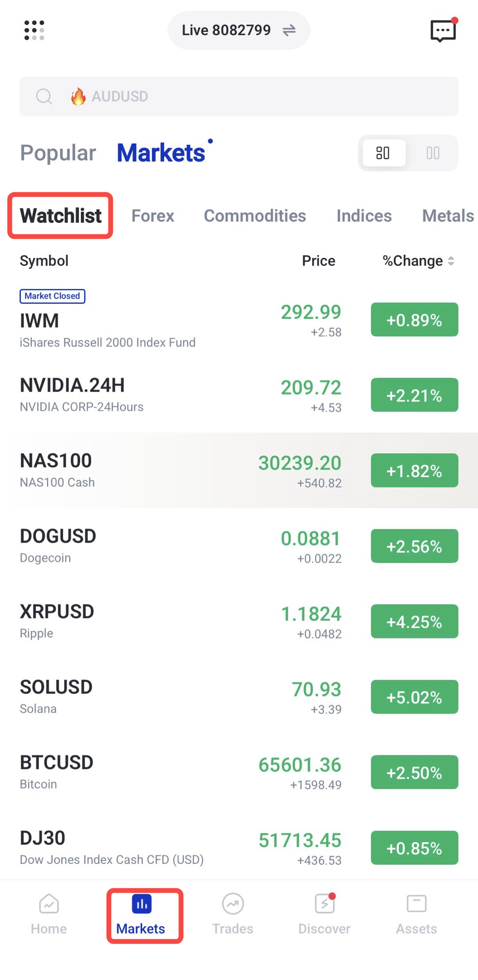Tap the search magnifier icon
Screen dimensions: 478x980
pos(44,96)
